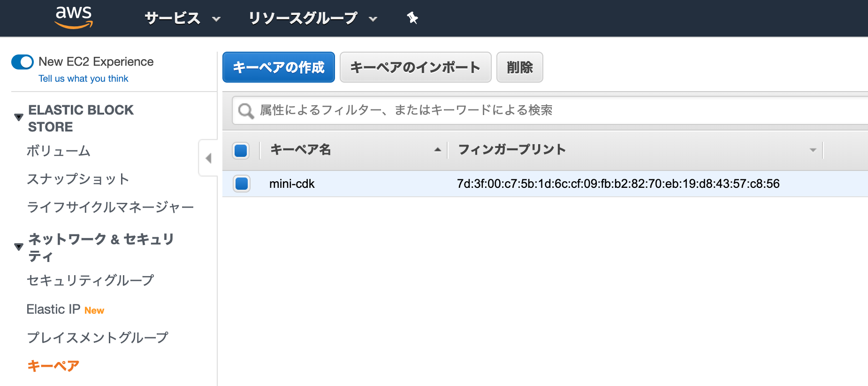Open the フィンガープリント column dropdown arrow
This screenshot has height=386, width=868.
[813, 150]
